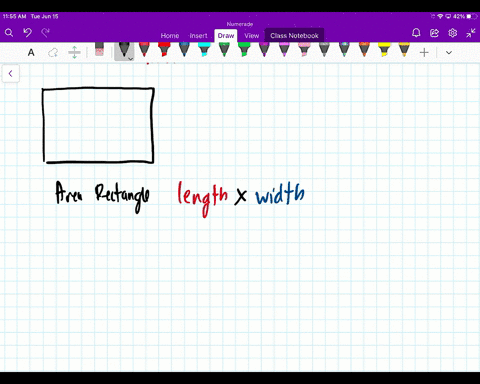
Task: Switch to the Insert tab
Action: click(198, 36)
